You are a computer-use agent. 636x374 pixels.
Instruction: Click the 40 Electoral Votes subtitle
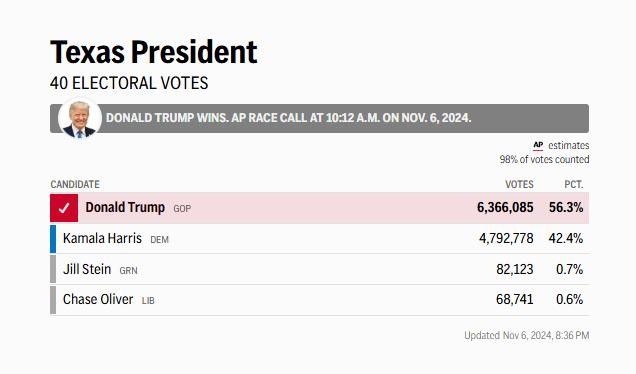pos(129,83)
